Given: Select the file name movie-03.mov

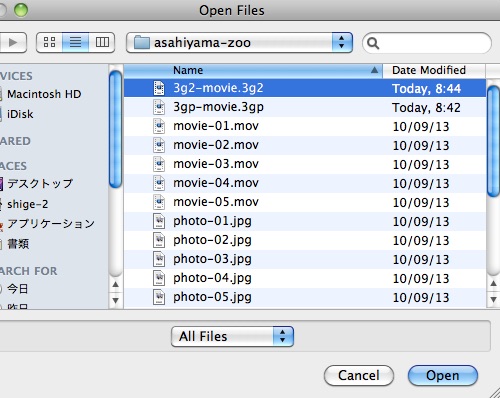Looking at the screenshot, I should [x=216, y=164].
